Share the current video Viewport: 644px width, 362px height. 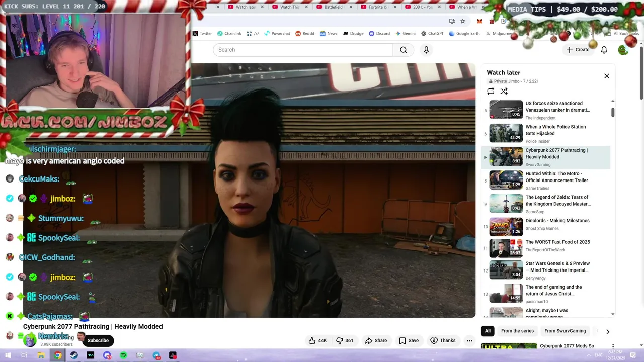(x=376, y=340)
